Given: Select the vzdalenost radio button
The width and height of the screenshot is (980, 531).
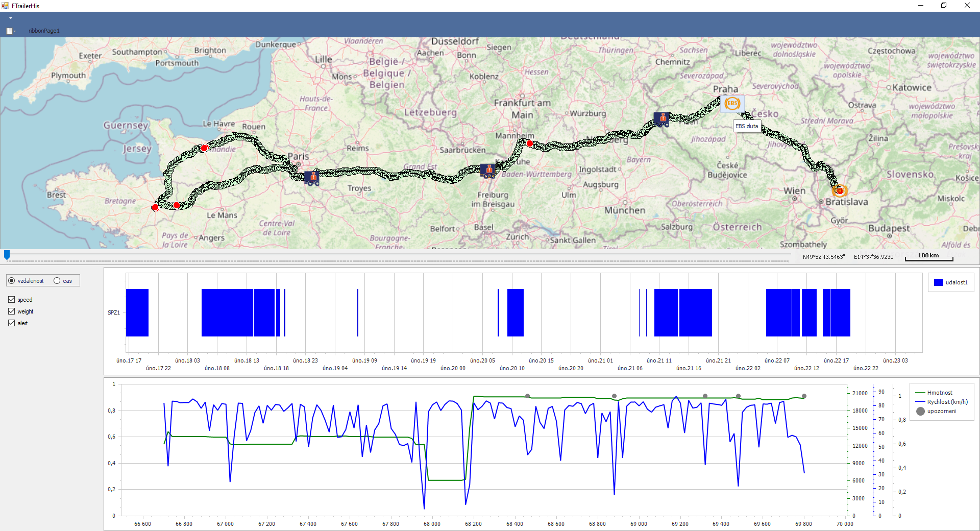Looking at the screenshot, I should (x=27, y=281).
